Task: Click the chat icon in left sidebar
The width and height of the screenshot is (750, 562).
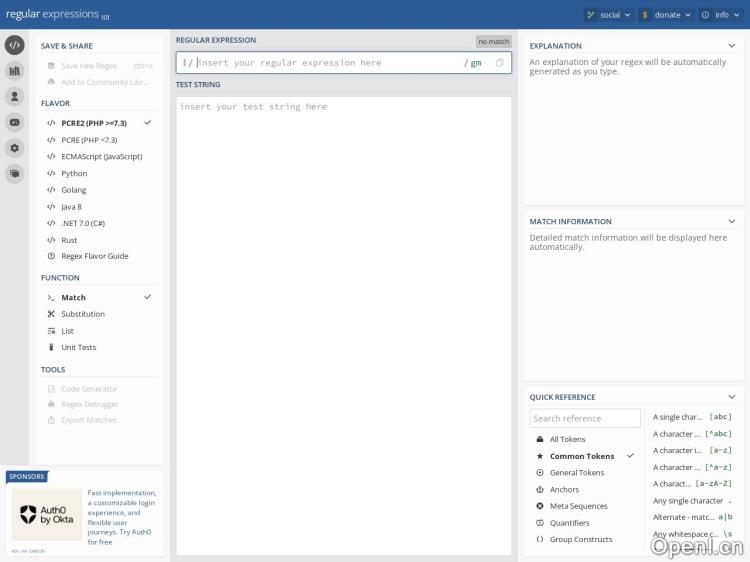Action: [x=14, y=173]
